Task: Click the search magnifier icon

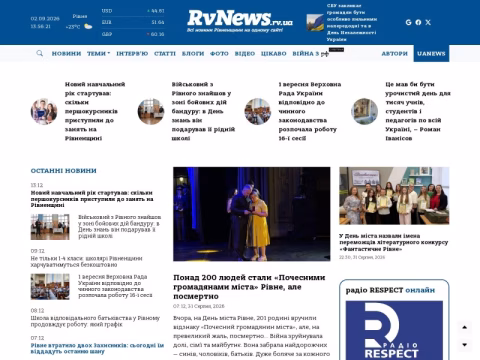Action: [x=39, y=53]
